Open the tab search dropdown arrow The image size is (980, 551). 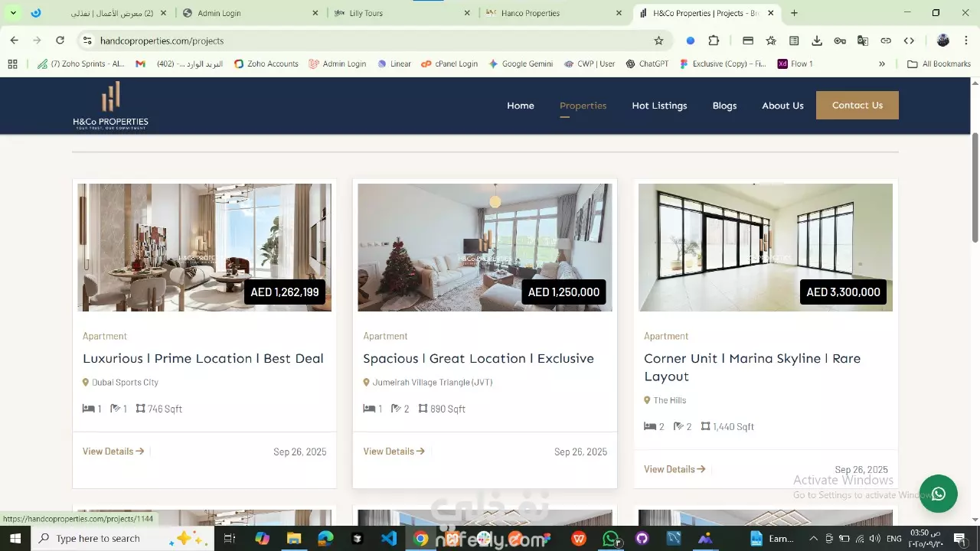pos(13,13)
